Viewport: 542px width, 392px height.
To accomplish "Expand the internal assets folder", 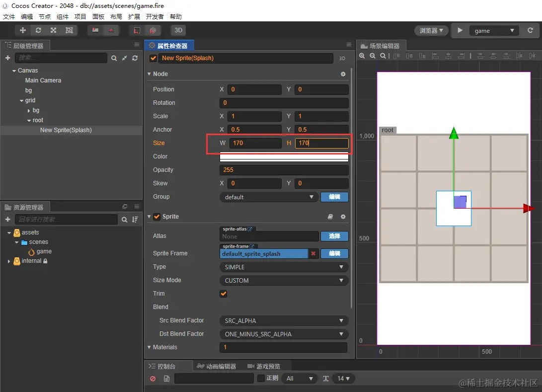I will pyautogui.click(x=9, y=261).
